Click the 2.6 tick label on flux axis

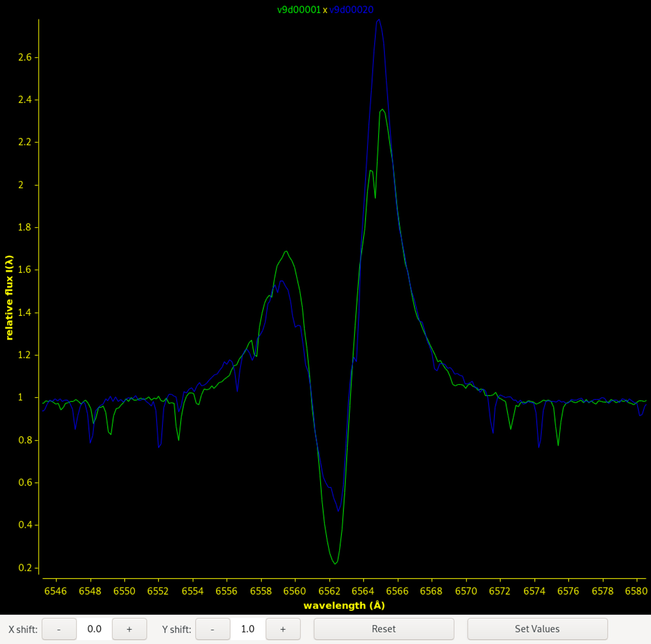[x=25, y=58]
